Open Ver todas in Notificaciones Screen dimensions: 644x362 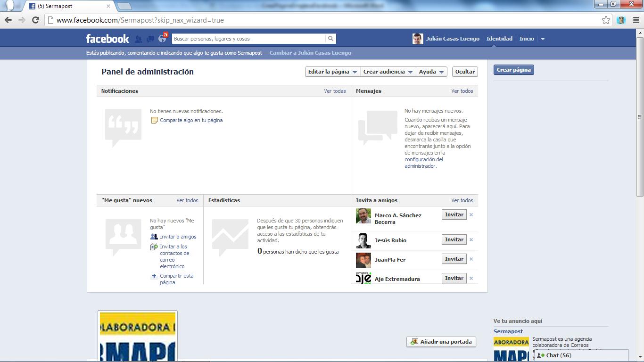[335, 91]
